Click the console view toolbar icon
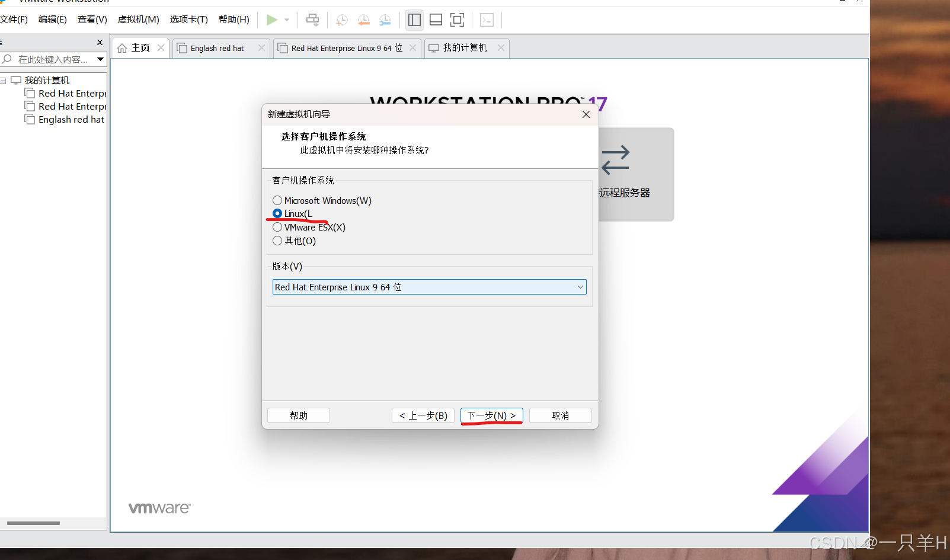This screenshot has height=560, width=950. 487,20
